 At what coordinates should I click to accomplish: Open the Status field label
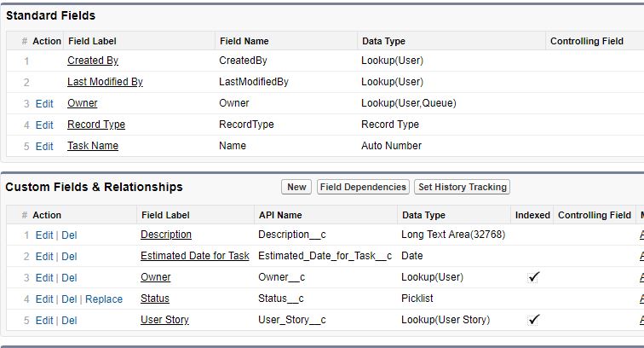155,299
